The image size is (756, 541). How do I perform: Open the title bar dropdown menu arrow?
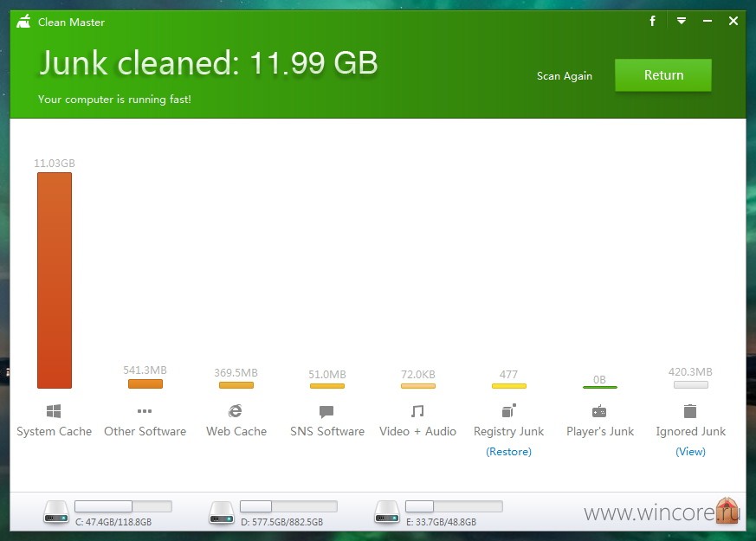pyautogui.click(x=682, y=21)
